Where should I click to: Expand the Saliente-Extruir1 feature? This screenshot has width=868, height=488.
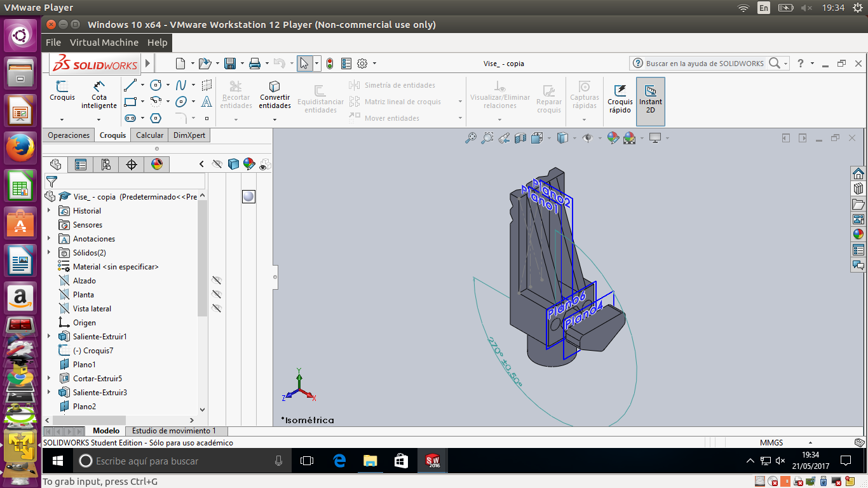(x=49, y=337)
